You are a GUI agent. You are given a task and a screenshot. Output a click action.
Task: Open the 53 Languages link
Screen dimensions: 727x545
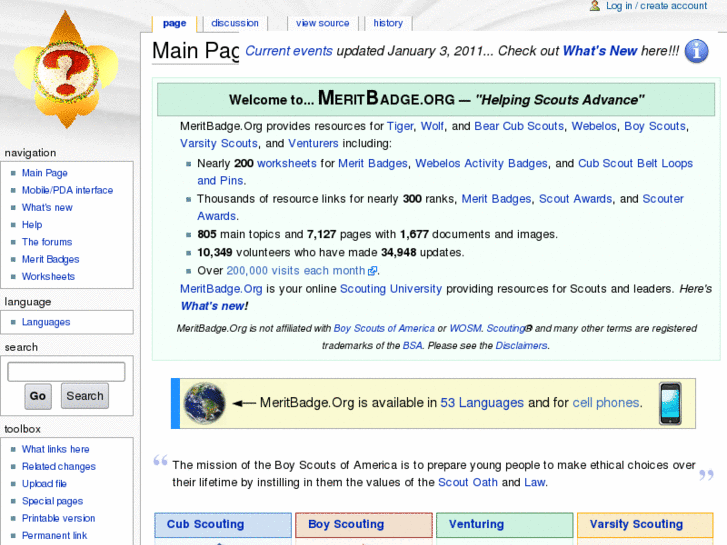point(482,403)
